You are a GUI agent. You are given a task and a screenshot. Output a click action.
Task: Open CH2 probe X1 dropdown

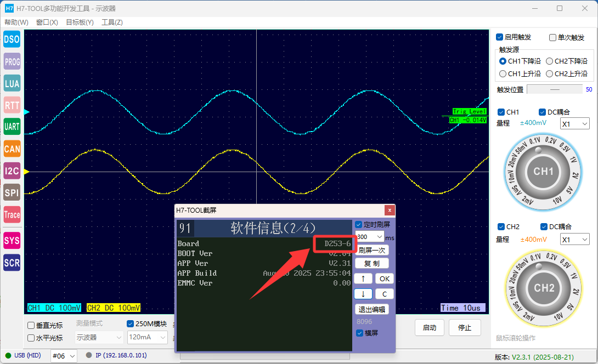coord(575,240)
